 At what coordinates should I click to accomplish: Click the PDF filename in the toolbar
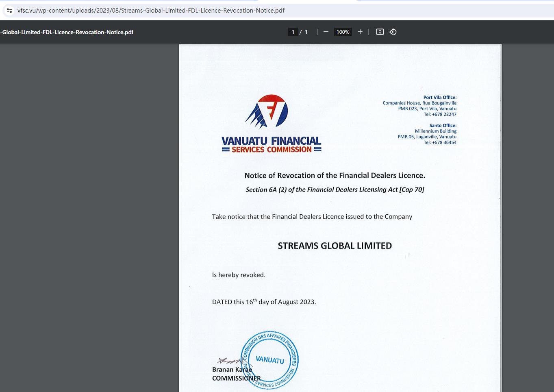67,32
